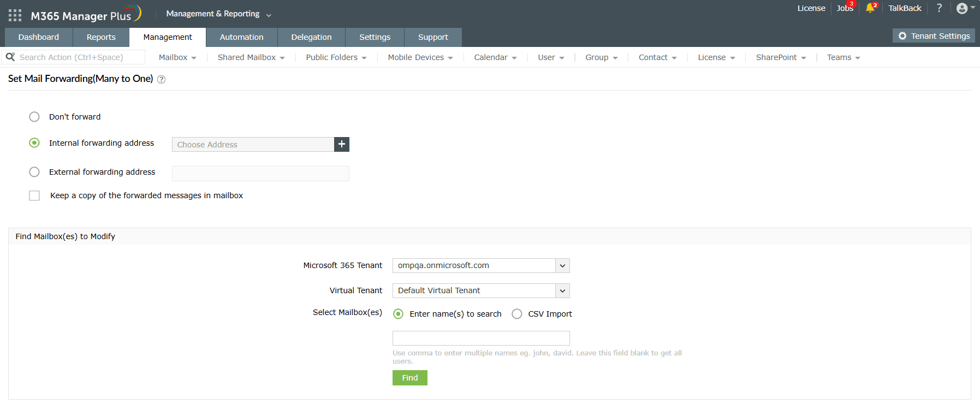Screen dimensions: 980x410
Task: Expand the SharePoint menu
Action: (x=781, y=57)
